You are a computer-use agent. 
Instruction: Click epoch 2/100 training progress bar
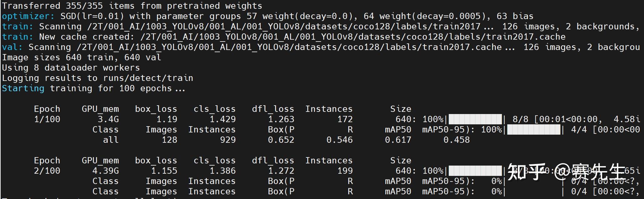[x=475, y=171]
